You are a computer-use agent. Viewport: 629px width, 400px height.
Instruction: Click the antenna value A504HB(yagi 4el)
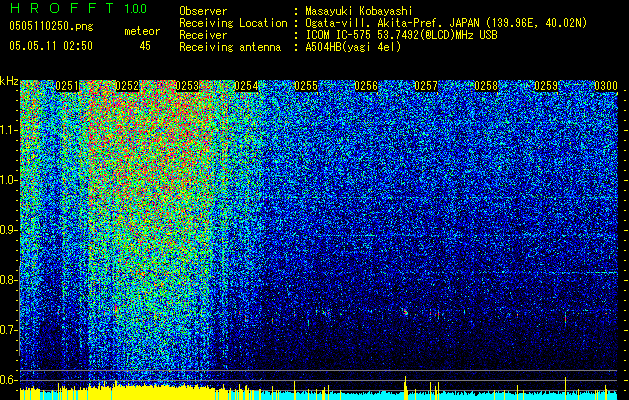[353, 47]
